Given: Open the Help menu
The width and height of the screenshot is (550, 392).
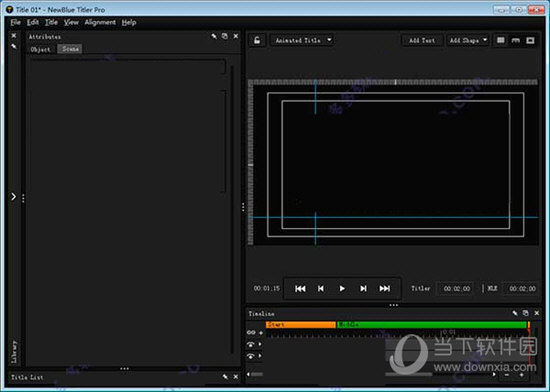Looking at the screenshot, I should click(x=129, y=22).
